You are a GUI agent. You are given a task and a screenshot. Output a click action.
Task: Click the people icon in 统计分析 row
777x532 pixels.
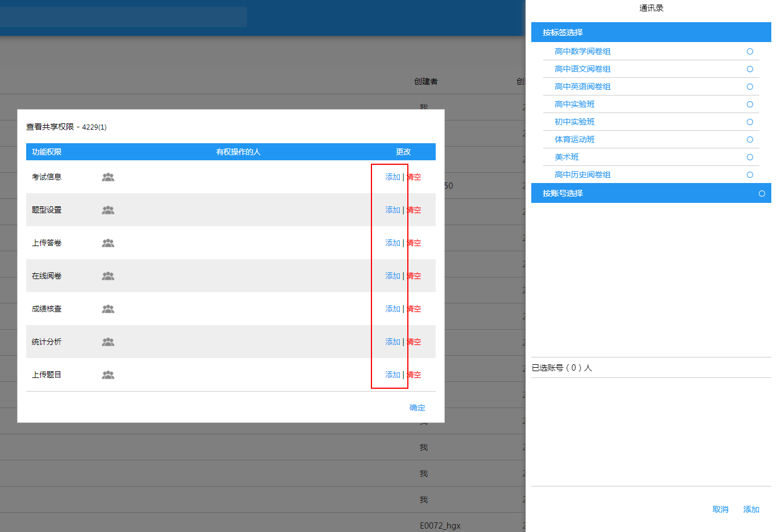tap(108, 342)
